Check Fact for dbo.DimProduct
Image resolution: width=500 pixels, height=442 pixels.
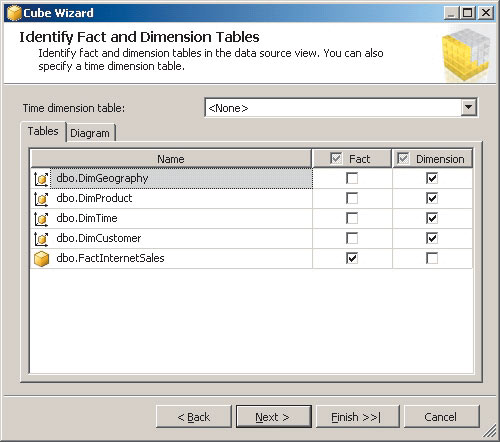[352, 198]
